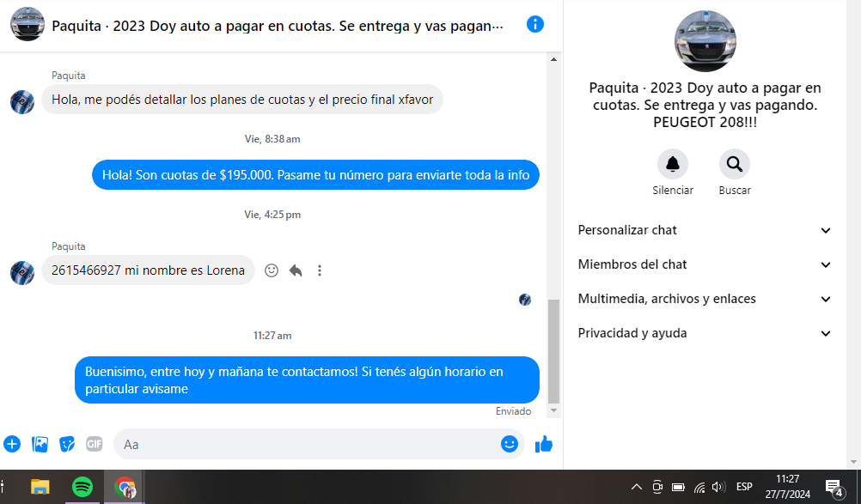861x504 pixels.
Task: Mute the chat with Silenciar bell
Action: click(x=673, y=164)
